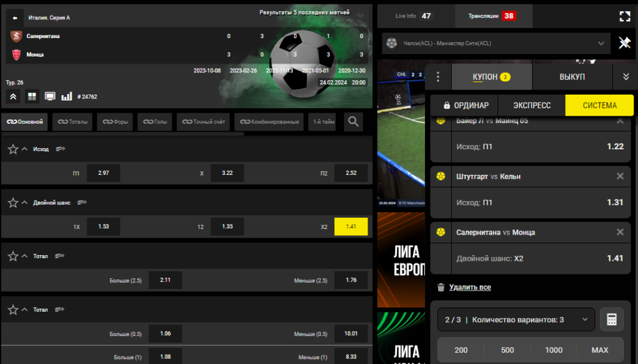This screenshot has width=638, height=364.
Task: Open the system calculator icon
Action: coord(612,320)
